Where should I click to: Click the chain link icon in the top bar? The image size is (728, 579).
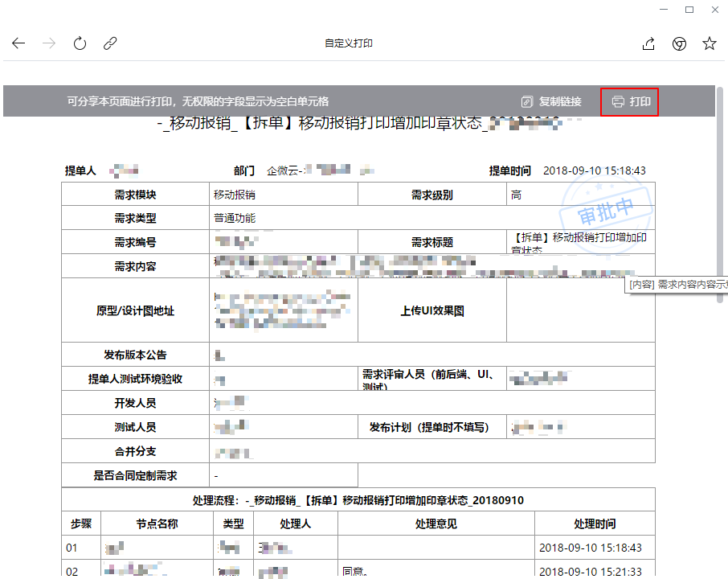(x=110, y=43)
